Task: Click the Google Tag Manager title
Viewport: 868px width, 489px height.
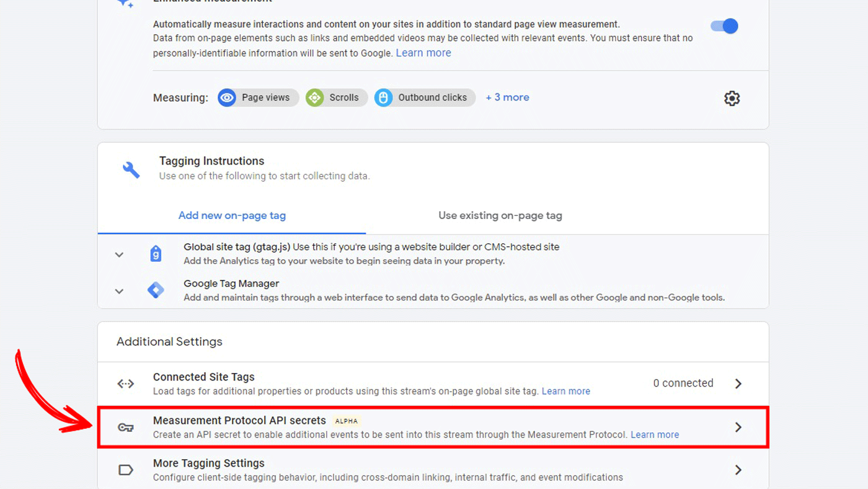Action: click(231, 284)
